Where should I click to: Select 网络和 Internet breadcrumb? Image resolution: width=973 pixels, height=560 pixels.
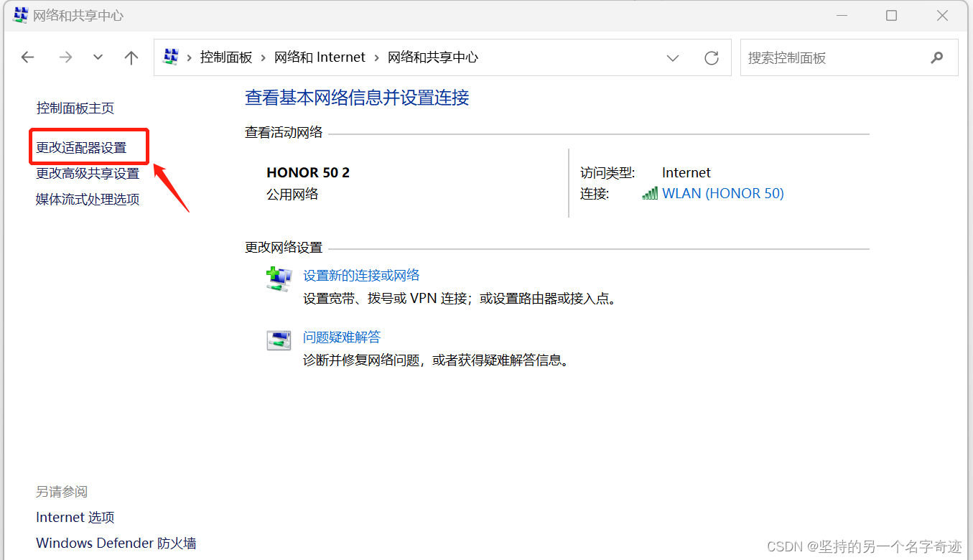click(320, 57)
